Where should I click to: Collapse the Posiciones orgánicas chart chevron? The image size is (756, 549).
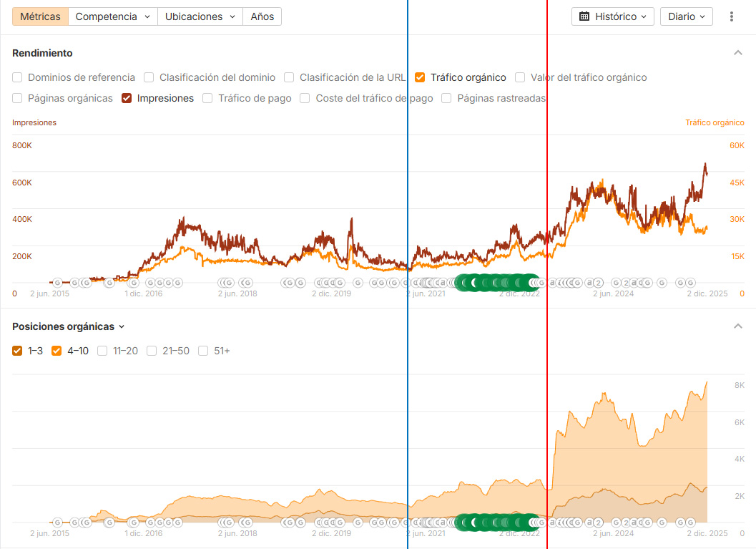pyautogui.click(x=737, y=326)
